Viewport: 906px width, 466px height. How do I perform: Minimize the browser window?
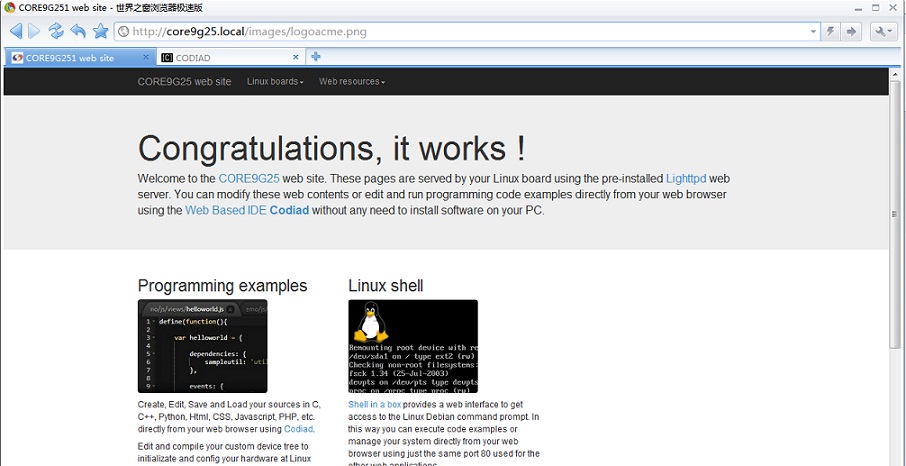[x=859, y=8]
